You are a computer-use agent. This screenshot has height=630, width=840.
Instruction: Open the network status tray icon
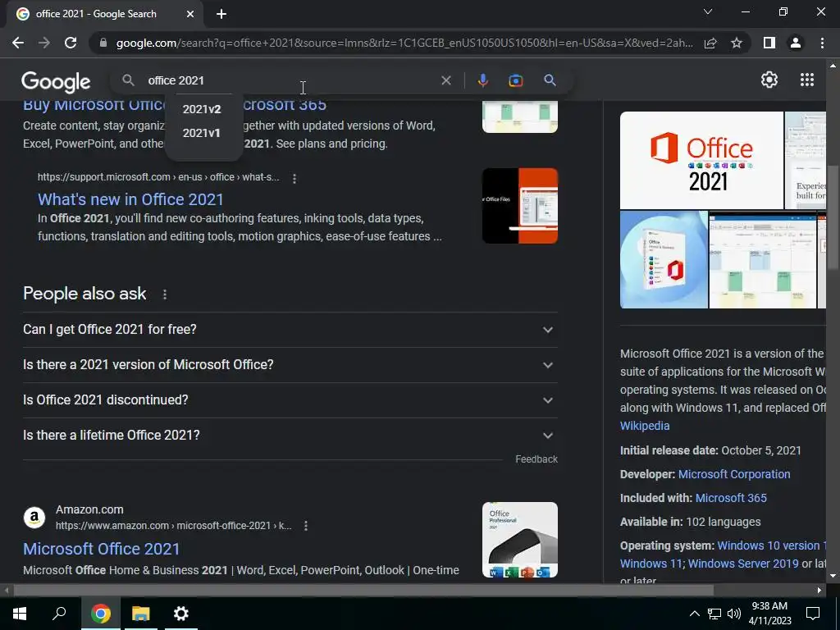pos(714,614)
